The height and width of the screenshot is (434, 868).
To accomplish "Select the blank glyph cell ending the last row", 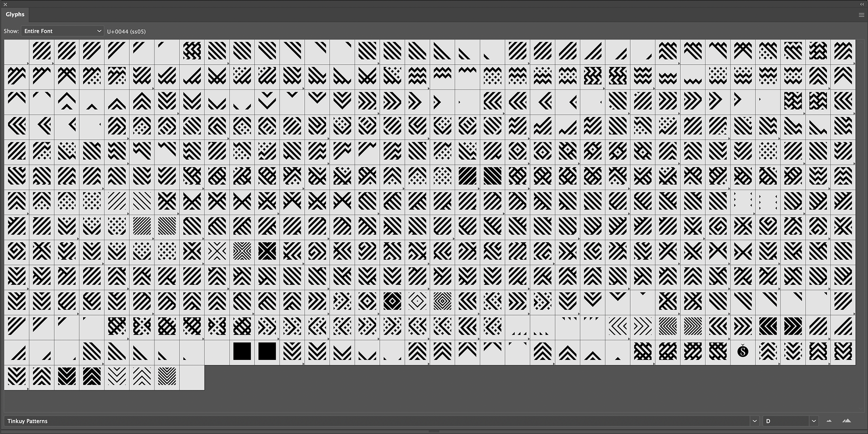I will tap(192, 377).
